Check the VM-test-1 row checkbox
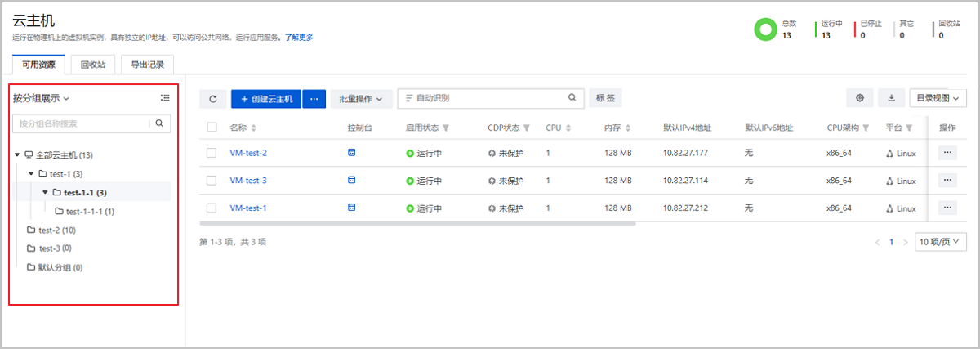This screenshot has height=349, width=980. (212, 208)
